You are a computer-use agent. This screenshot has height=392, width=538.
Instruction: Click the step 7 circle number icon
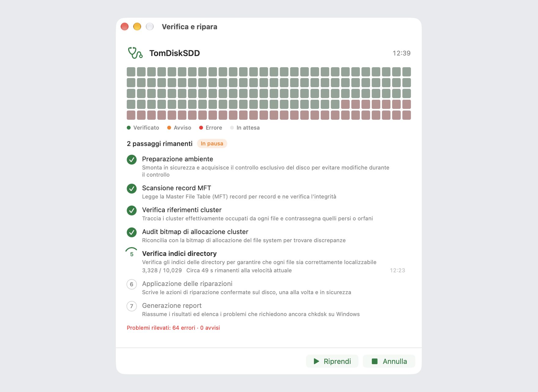(x=132, y=306)
